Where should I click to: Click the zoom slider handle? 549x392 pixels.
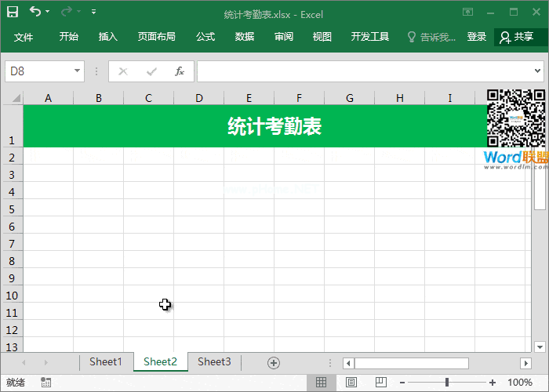click(x=447, y=383)
